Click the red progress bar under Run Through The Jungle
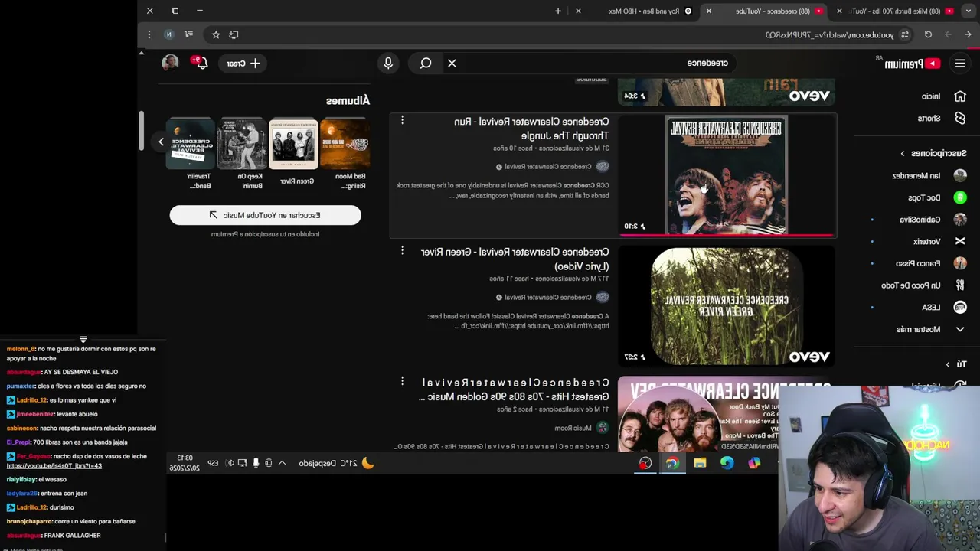Screen dimensions: 980x551 point(726,236)
